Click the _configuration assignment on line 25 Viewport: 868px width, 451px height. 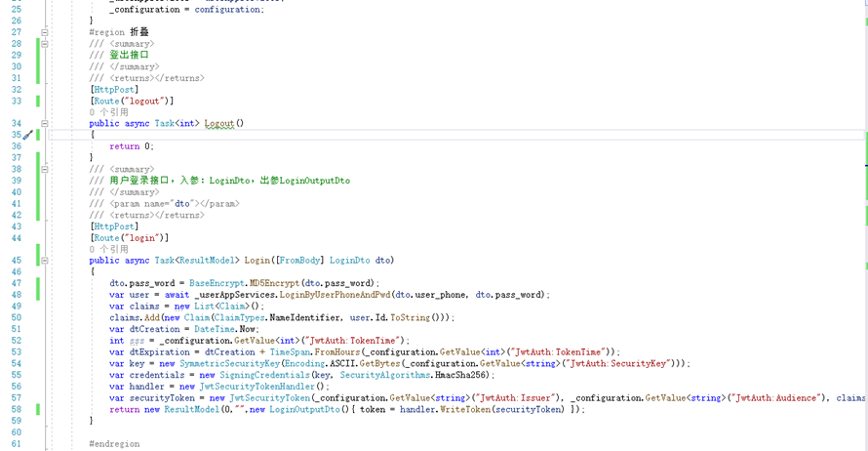pyautogui.click(x=186, y=10)
